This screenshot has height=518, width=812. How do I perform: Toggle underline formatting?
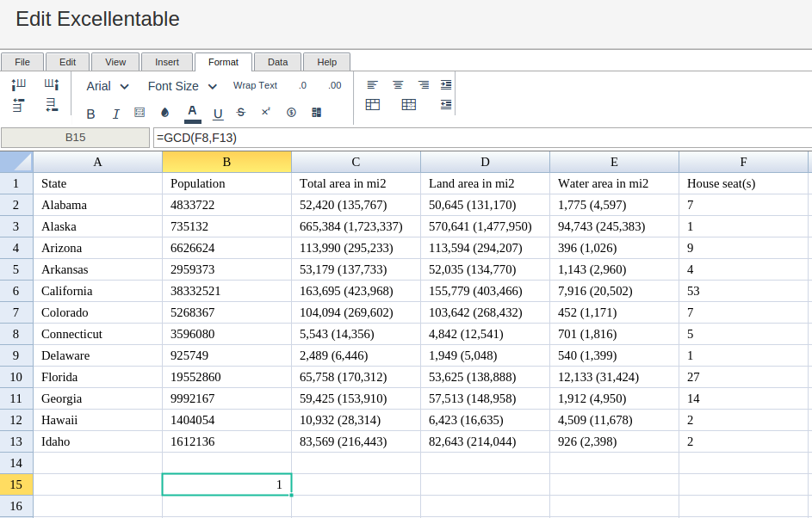[x=218, y=114]
